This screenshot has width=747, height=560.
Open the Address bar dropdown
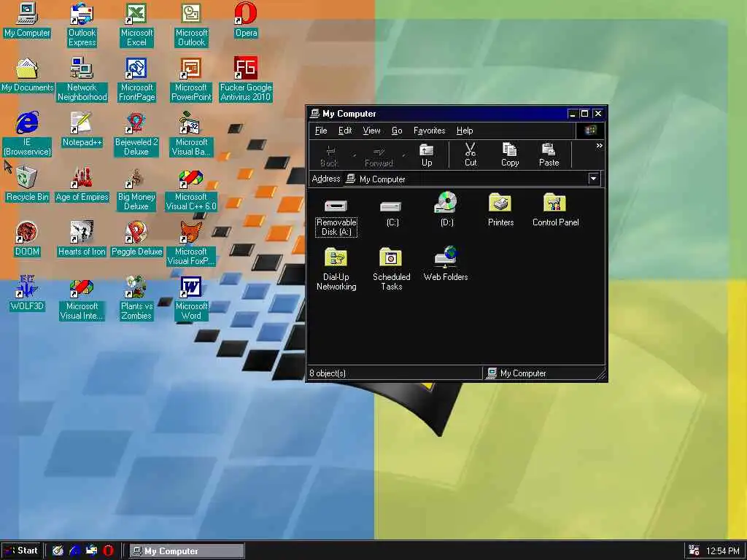[594, 179]
